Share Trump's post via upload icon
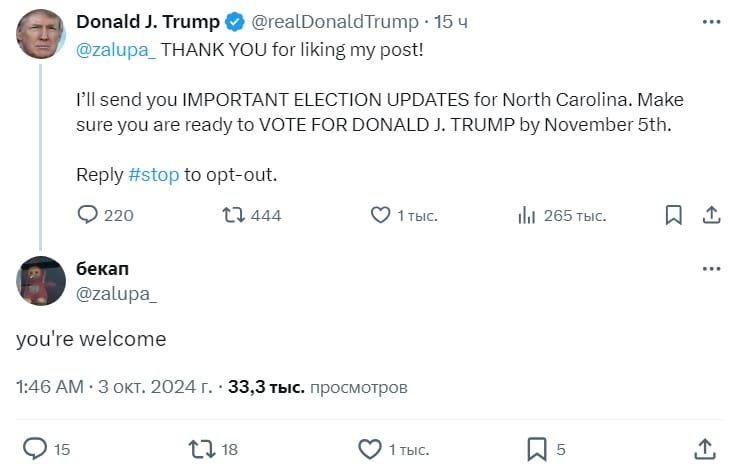Viewport: 737px width, 474px height. (x=712, y=215)
